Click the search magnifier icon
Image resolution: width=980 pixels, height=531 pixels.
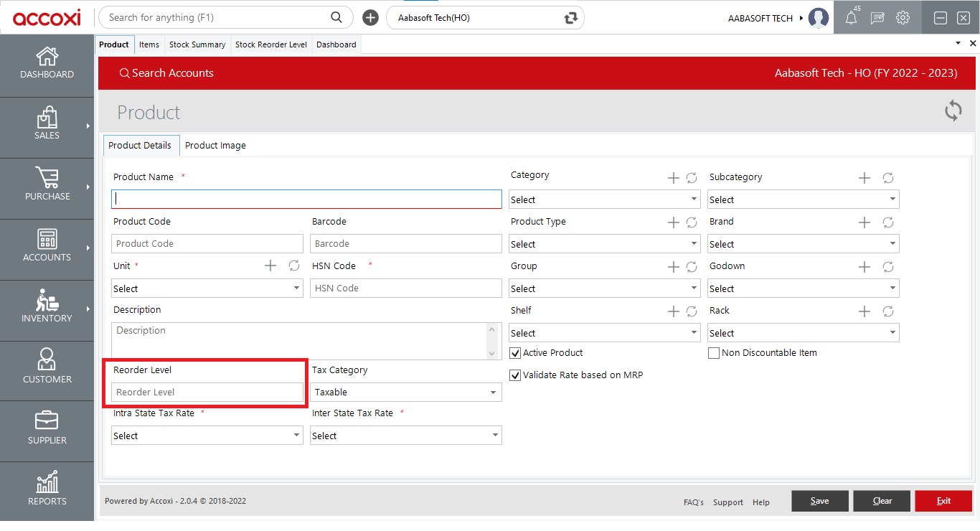(x=336, y=17)
